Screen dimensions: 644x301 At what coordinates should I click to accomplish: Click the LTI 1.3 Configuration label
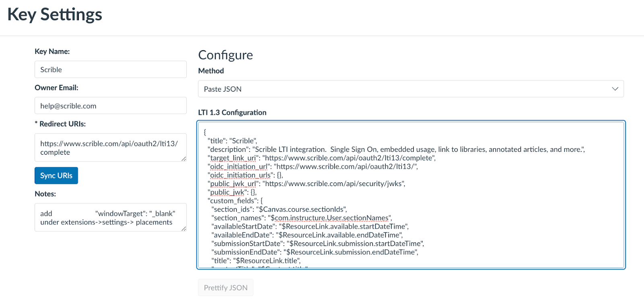[x=232, y=113]
